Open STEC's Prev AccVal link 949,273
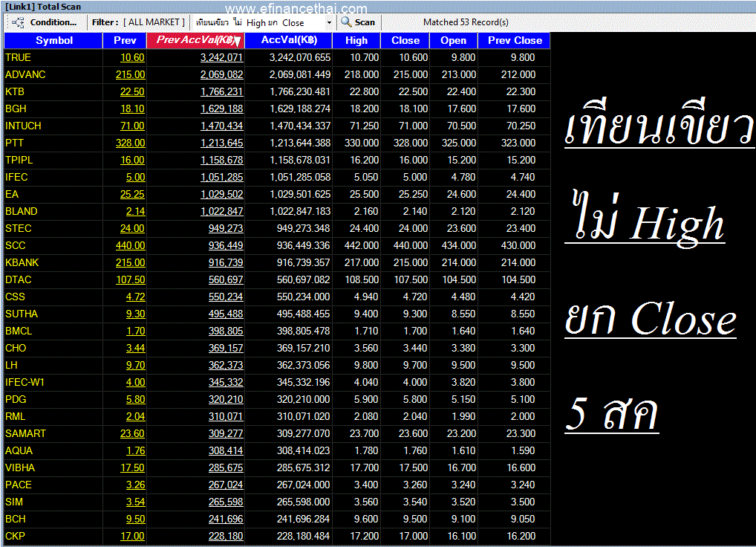Image resolution: width=756 pixels, height=547 pixels. coord(226,229)
